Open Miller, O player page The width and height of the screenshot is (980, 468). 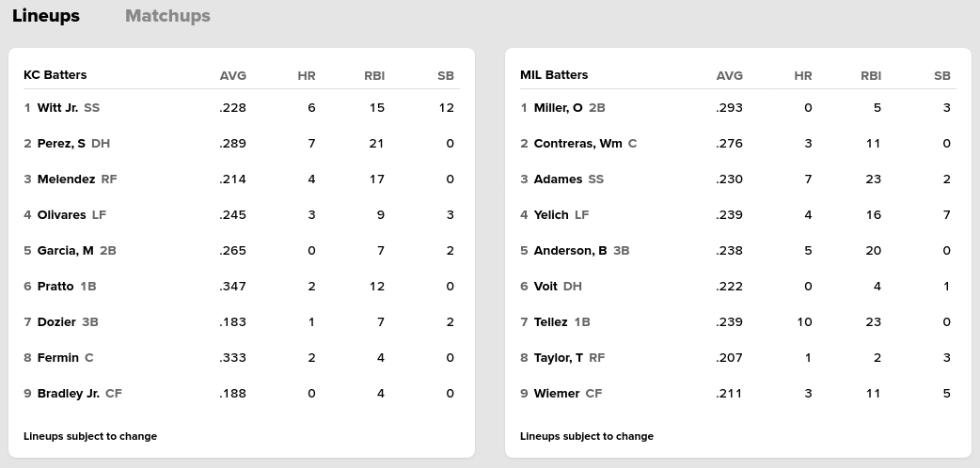pos(558,108)
